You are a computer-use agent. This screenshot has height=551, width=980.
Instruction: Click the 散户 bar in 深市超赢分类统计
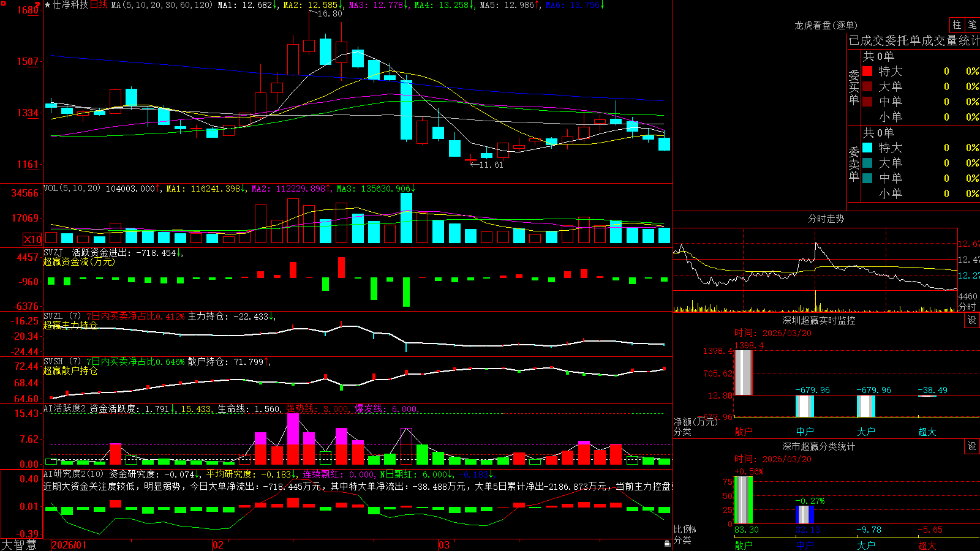point(744,500)
